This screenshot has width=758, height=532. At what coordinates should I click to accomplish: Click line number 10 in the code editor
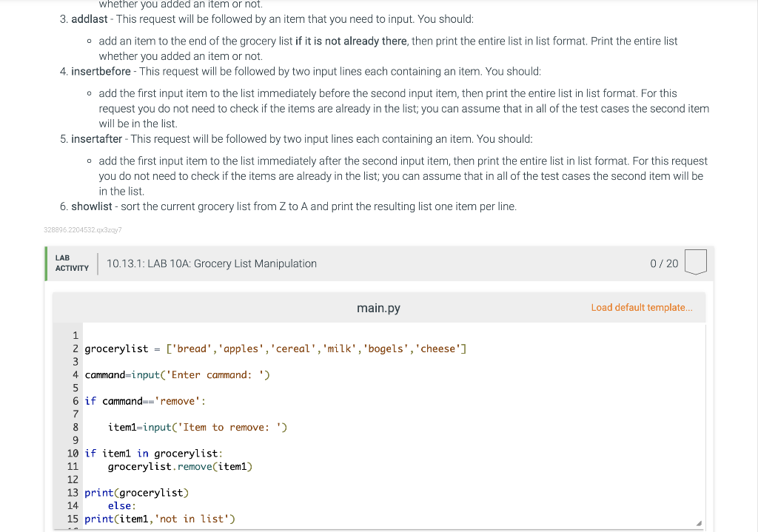[x=73, y=453]
